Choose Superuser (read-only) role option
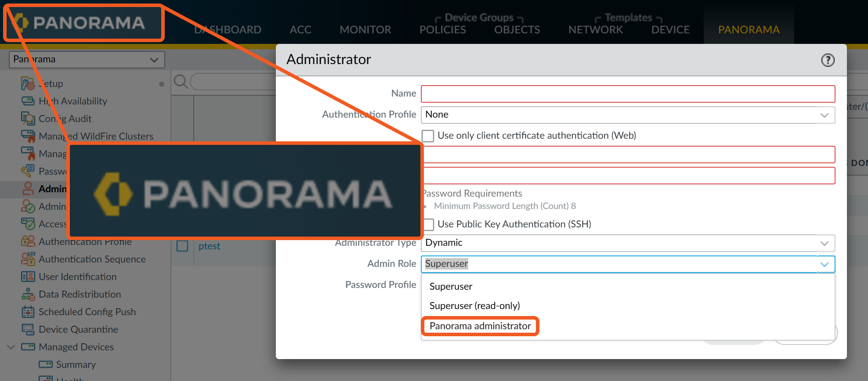 click(474, 306)
